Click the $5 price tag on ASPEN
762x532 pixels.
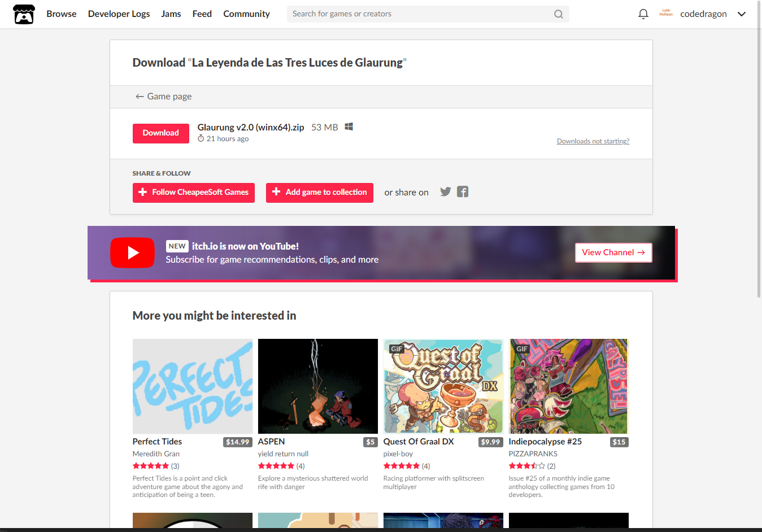tap(371, 442)
